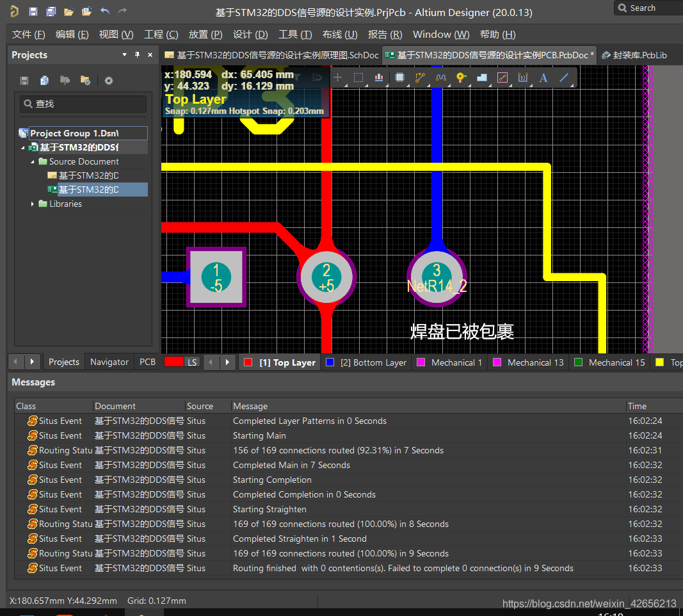This screenshot has height=616, width=683.
Task: Collapse the Source Document folder
Action: [x=32, y=161]
